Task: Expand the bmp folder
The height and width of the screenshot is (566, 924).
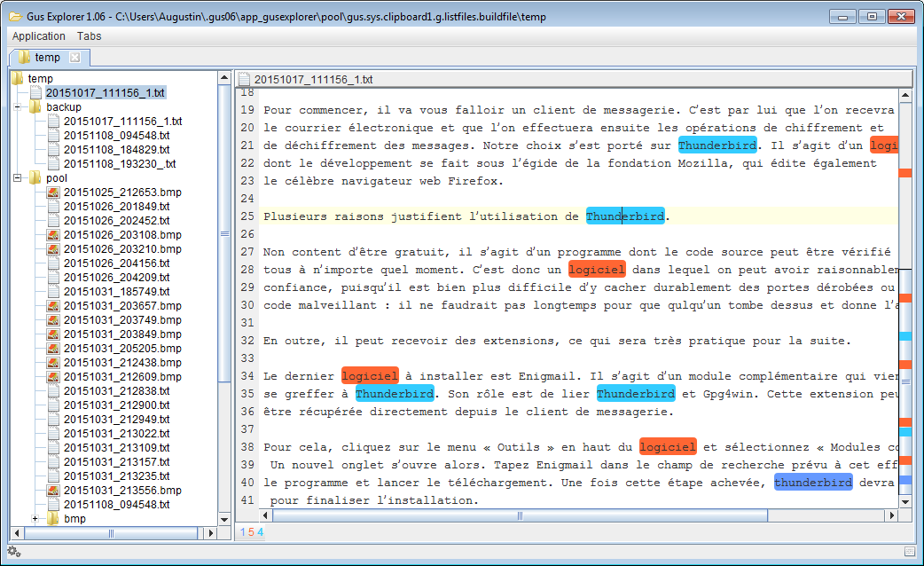Action: [x=35, y=519]
